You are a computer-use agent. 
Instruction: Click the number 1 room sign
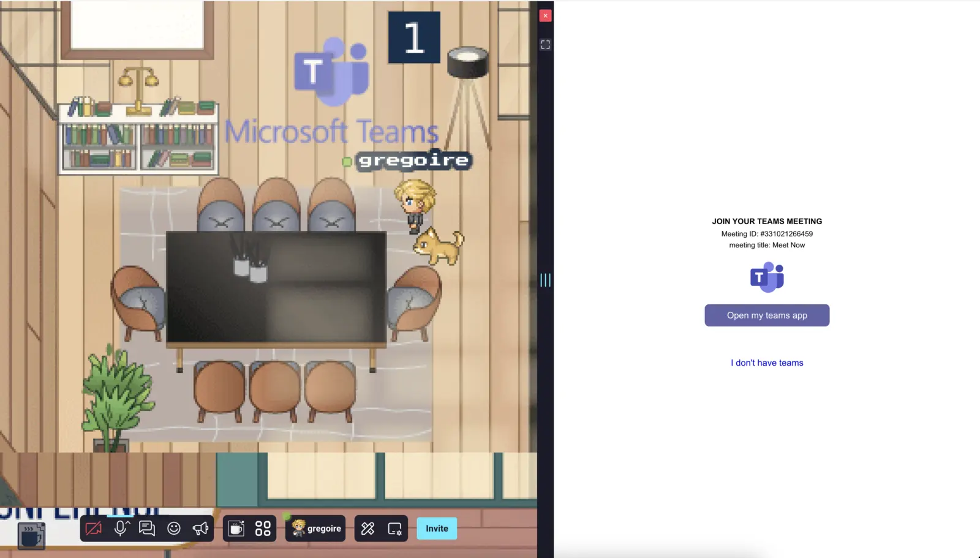(x=414, y=37)
